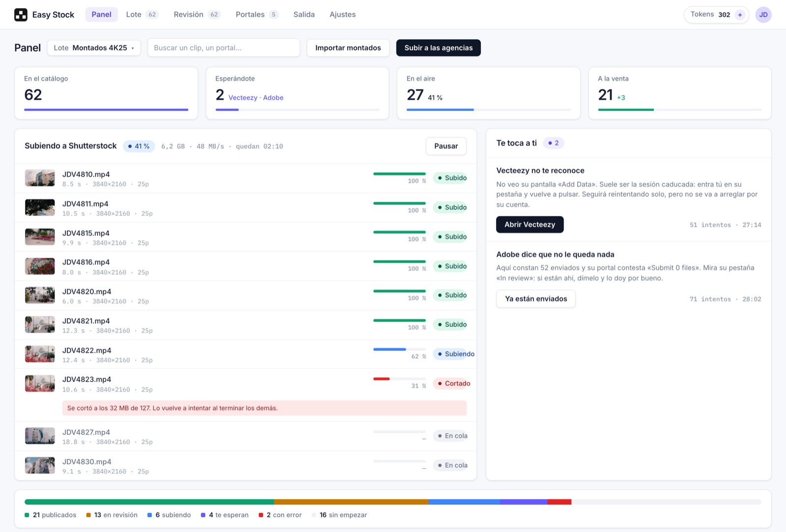Click Subir a las agencias

pyautogui.click(x=438, y=48)
